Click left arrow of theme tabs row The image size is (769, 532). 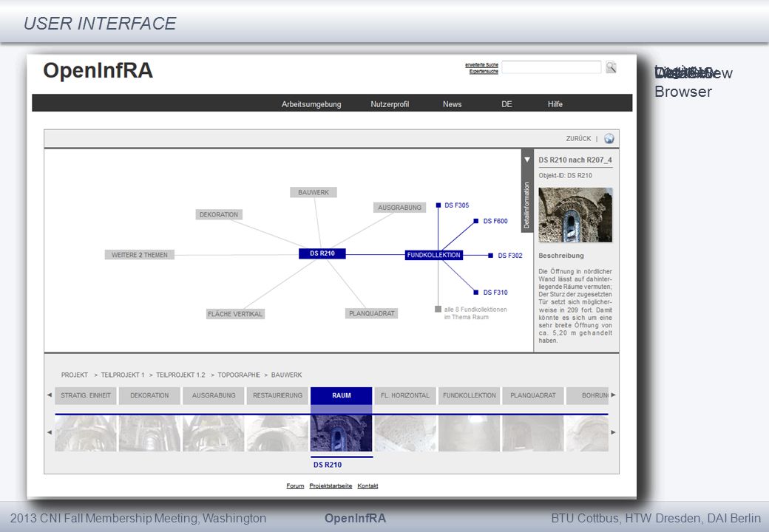pyautogui.click(x=49, y=395)
